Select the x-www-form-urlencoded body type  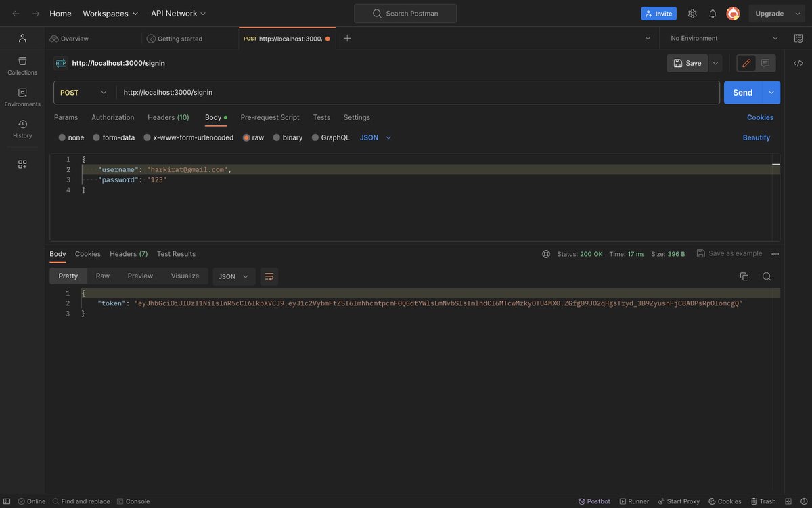tap(189, 137)
